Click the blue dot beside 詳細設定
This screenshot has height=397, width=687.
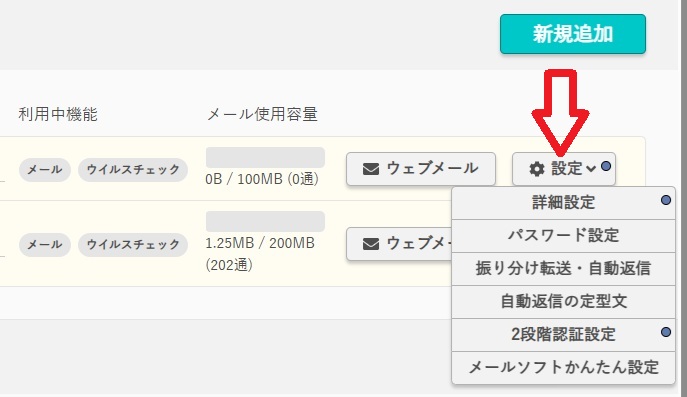(666, 200)
